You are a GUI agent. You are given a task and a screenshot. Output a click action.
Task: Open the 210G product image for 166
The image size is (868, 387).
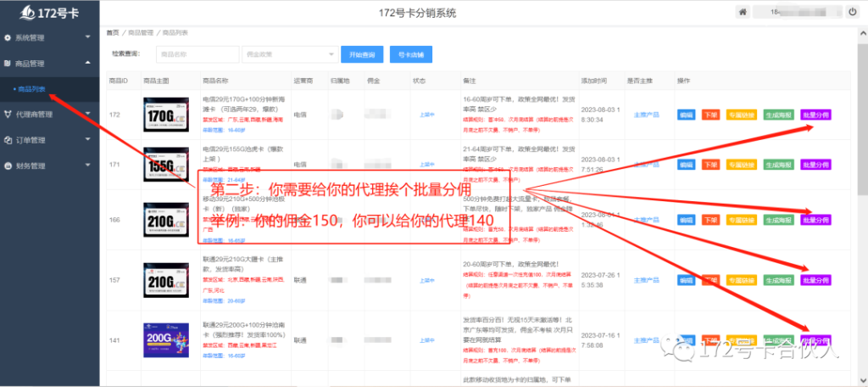[166, 220]
